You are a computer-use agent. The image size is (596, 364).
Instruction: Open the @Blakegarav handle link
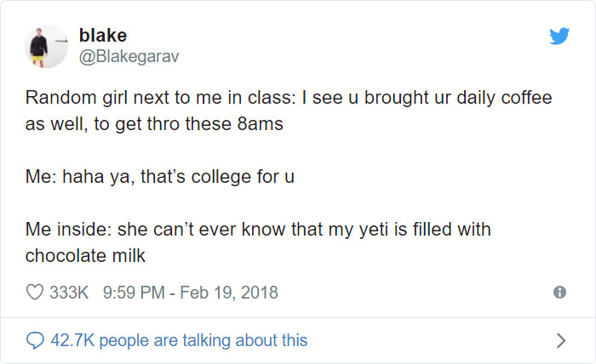[129, 56]
